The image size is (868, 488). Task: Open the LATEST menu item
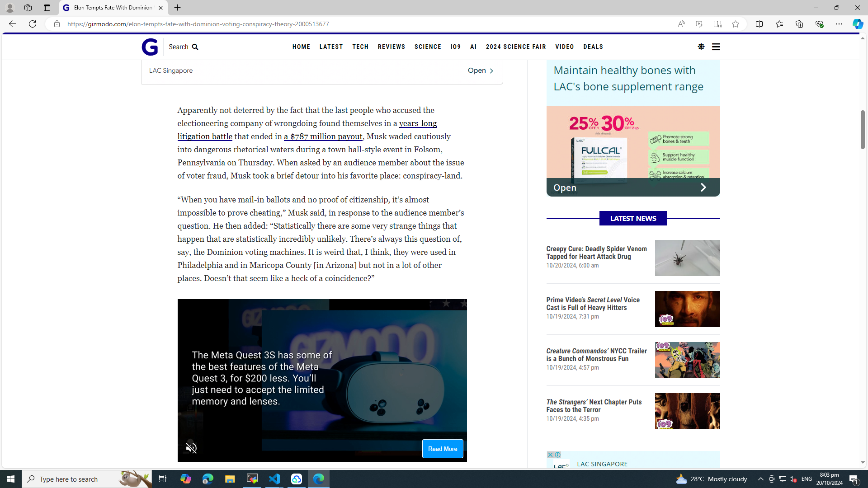tap(331, 47)
